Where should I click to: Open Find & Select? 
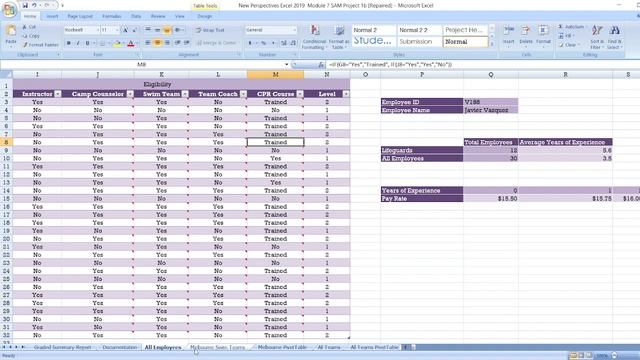click(614, 37)
